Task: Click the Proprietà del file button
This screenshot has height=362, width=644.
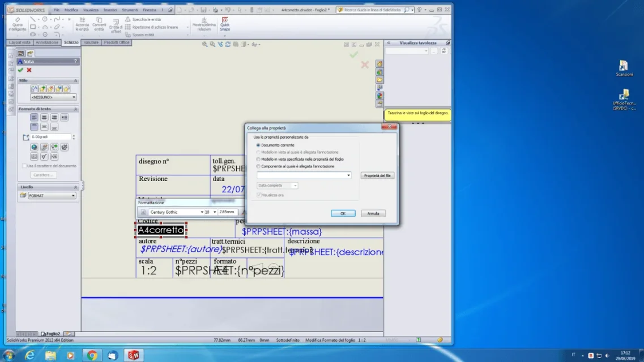Action: pos(377,175)
